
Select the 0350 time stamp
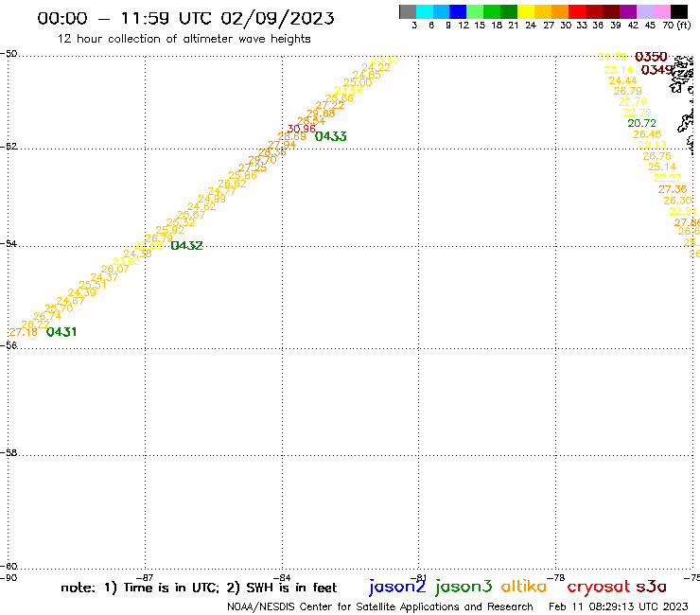[651, 57]
